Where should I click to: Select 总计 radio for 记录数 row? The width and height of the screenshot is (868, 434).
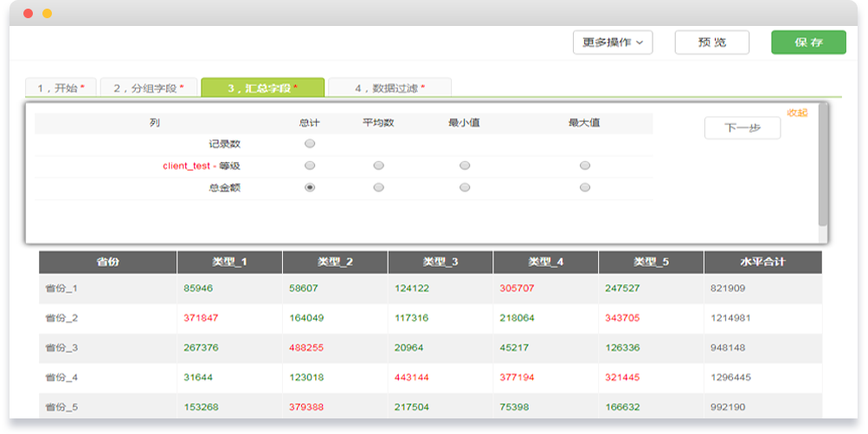[310, 144]
